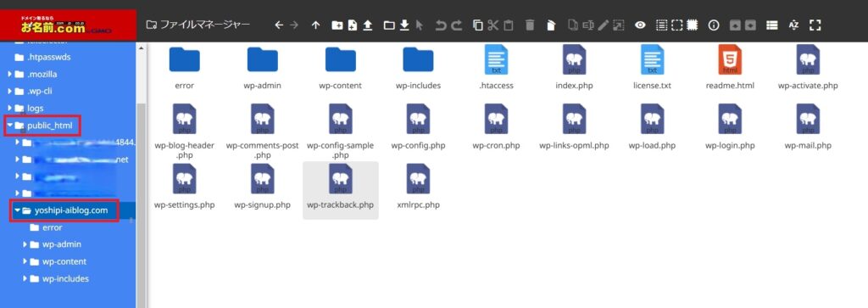This screenshot has width=868, height=308.
Task: Open the AZ sort options
Action: coord(793,25)
